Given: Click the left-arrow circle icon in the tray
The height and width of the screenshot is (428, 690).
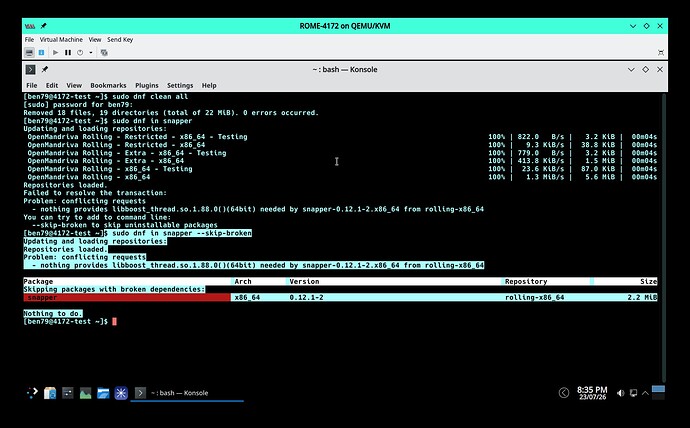Looking at the screenshot, I should pos(564,393).
